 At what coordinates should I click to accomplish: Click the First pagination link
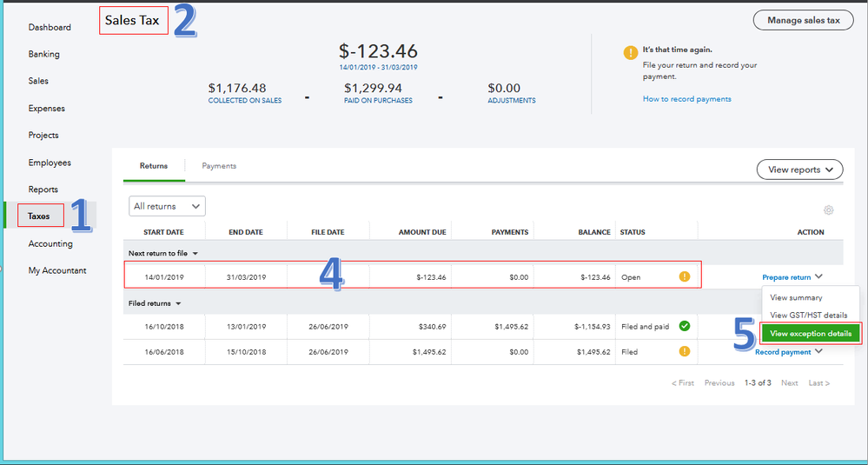(683, 383)
